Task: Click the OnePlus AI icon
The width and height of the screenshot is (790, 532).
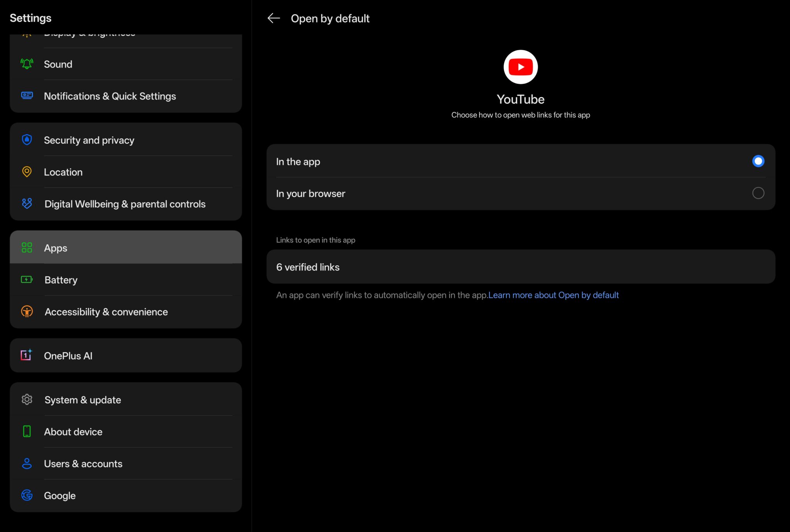Action: click(x=26, y=355)
